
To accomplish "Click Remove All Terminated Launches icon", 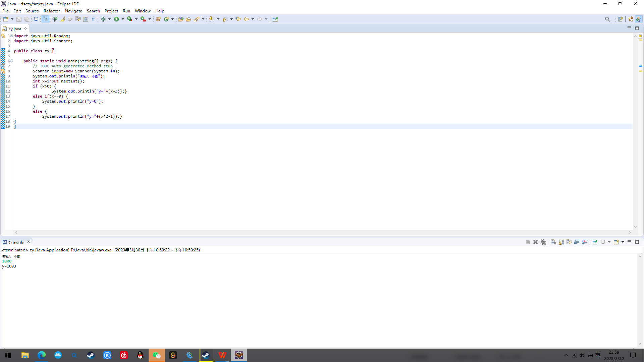I will click(543, 242).
